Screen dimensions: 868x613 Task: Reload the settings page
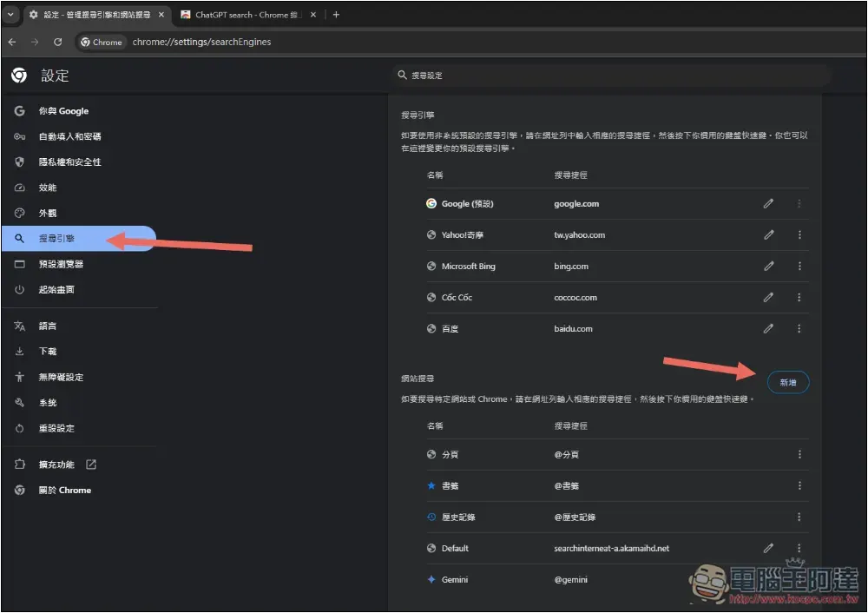pyautogui.click(x=57, y=42)
